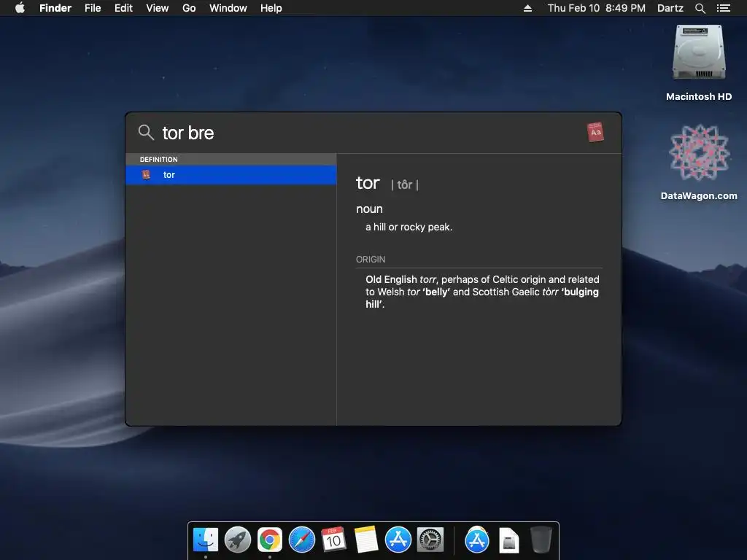Click the ORIGIN heading in the preview

point(371,260)
